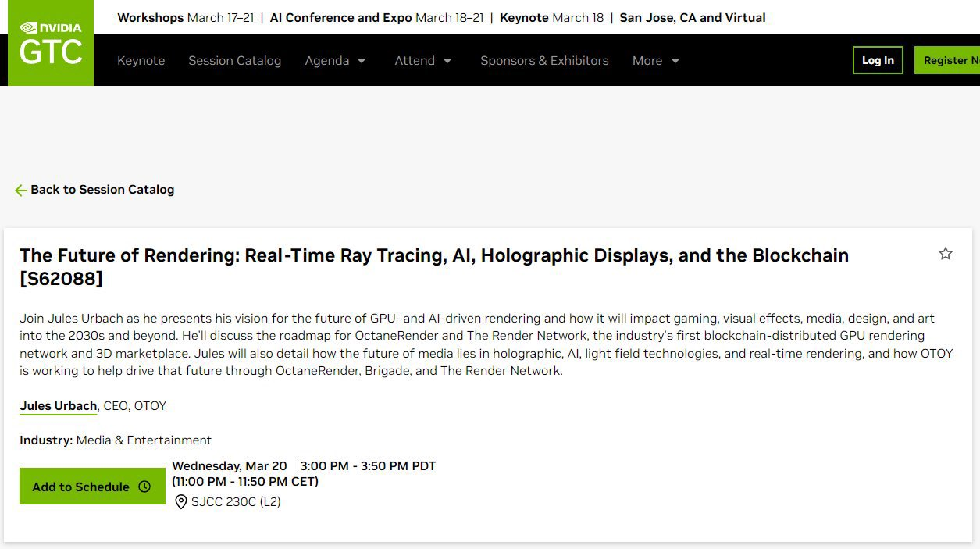Open the More menu label
The image size is (980, 549).
[647, 60]
